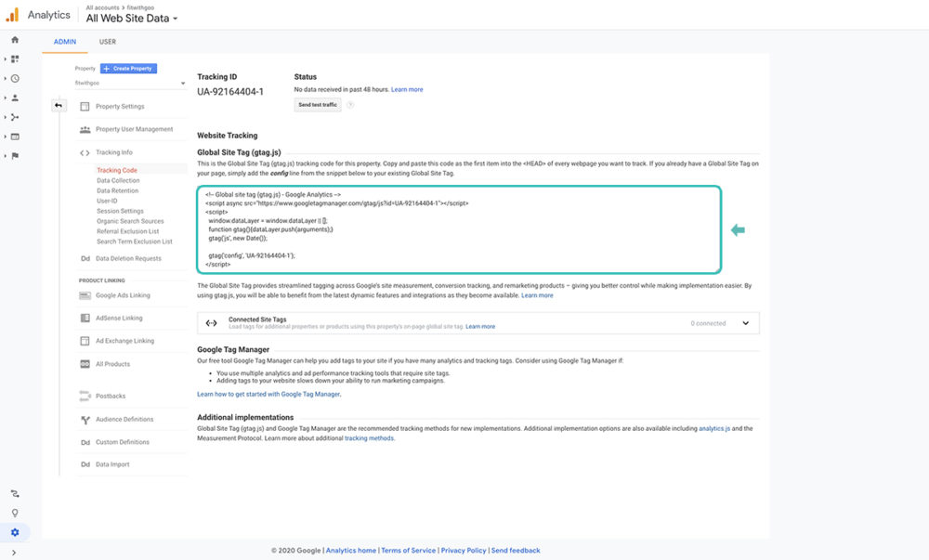This screenshot has height=560, width=929.
Task: Select Tracking Code in submenu
Action: pos(117,171)
